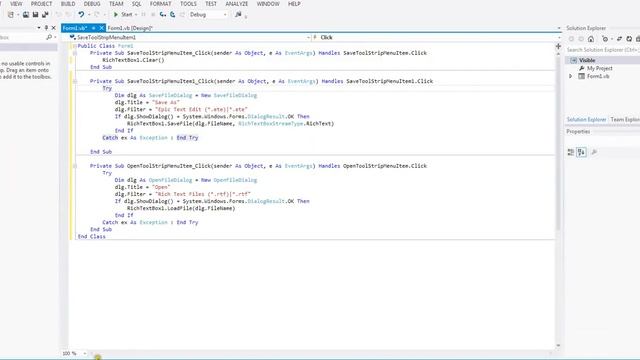
Task: Toggle Alphabetical view in Properties panel
Action: [x=581, y=152]
